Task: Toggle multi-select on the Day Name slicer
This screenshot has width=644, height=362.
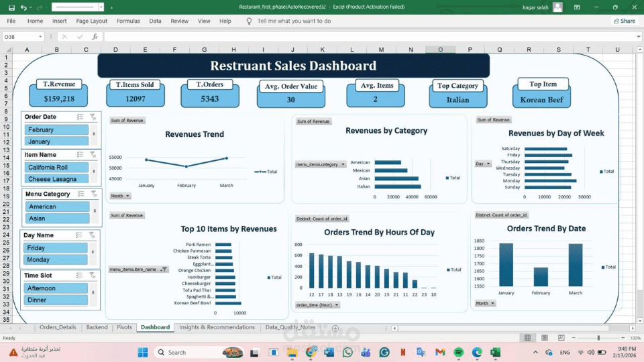Action: 79,235
